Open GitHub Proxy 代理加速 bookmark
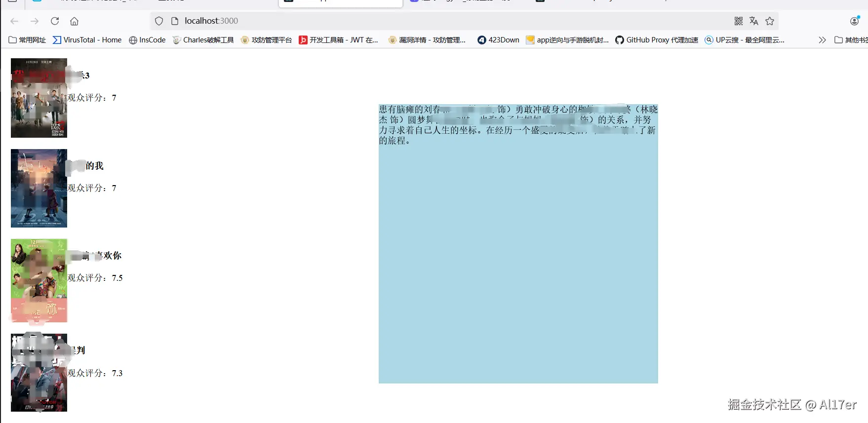Viewport: 868px width, 423px height. click(657, 40)
